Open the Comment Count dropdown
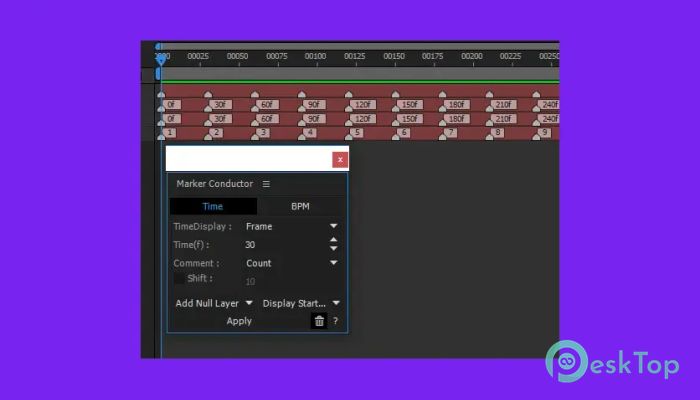Viewport: 700px width, 400px height. [x=291, y=263]
